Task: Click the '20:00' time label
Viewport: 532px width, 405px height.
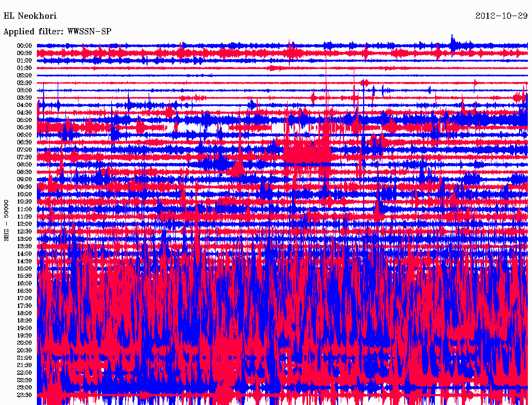Action: click(24, 343)
